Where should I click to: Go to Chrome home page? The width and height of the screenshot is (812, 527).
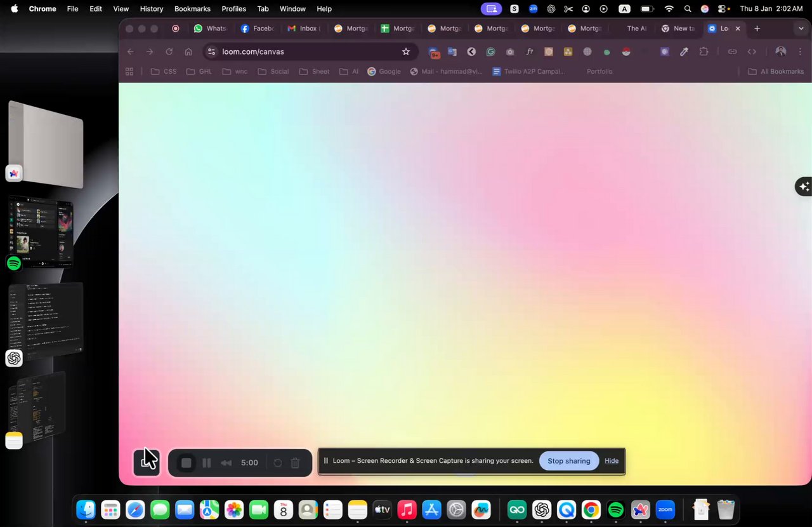point(188,51)
